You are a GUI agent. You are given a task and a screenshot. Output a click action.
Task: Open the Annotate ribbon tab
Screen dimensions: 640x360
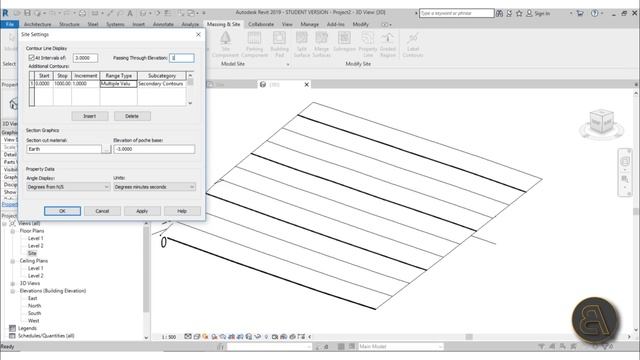163,24
